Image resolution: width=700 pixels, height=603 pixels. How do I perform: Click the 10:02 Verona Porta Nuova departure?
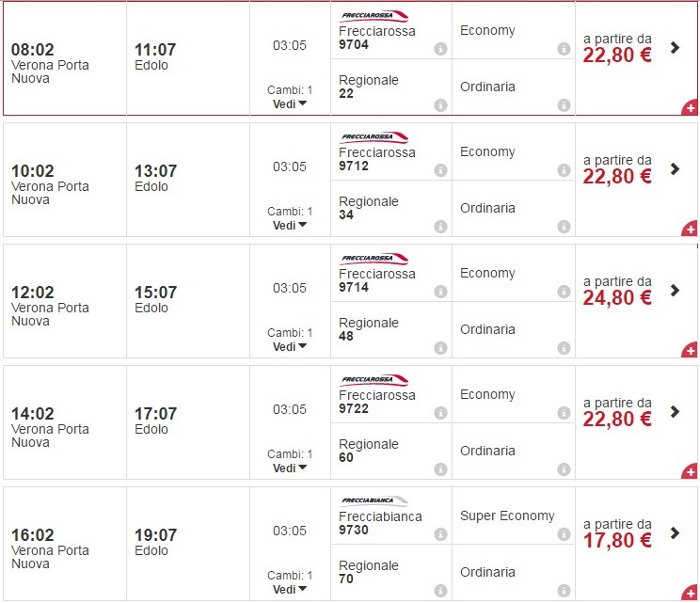(x=50, y=185)
